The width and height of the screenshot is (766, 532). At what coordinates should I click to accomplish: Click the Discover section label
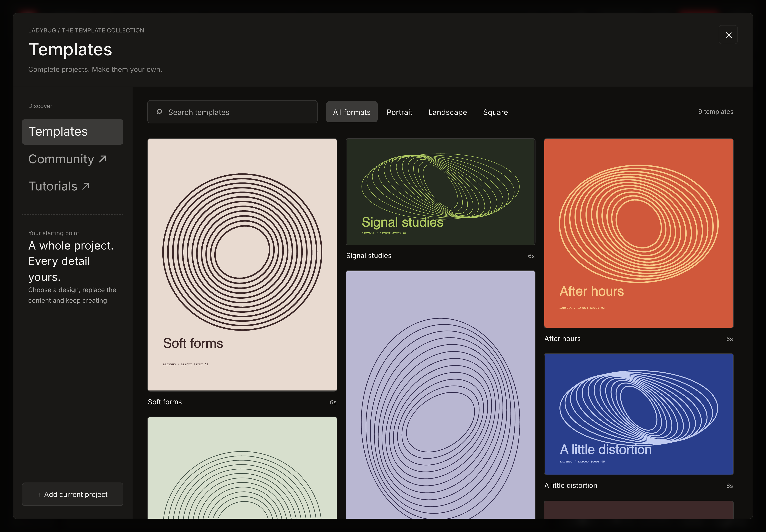click(x=40, y=106)
